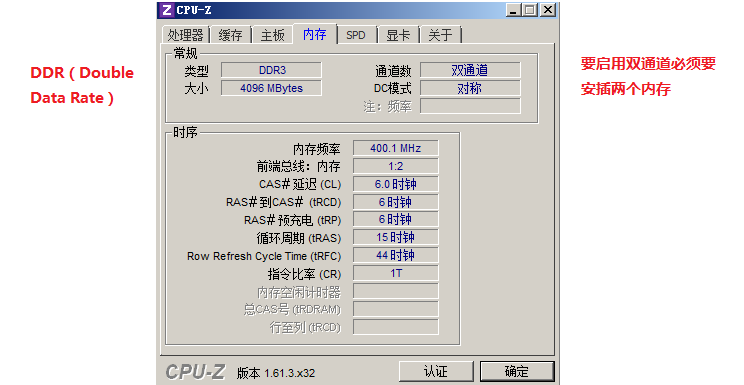This screenshot has width=744, height=385.
Task: Click the 双通道 channel field
Action: point(470,70)
